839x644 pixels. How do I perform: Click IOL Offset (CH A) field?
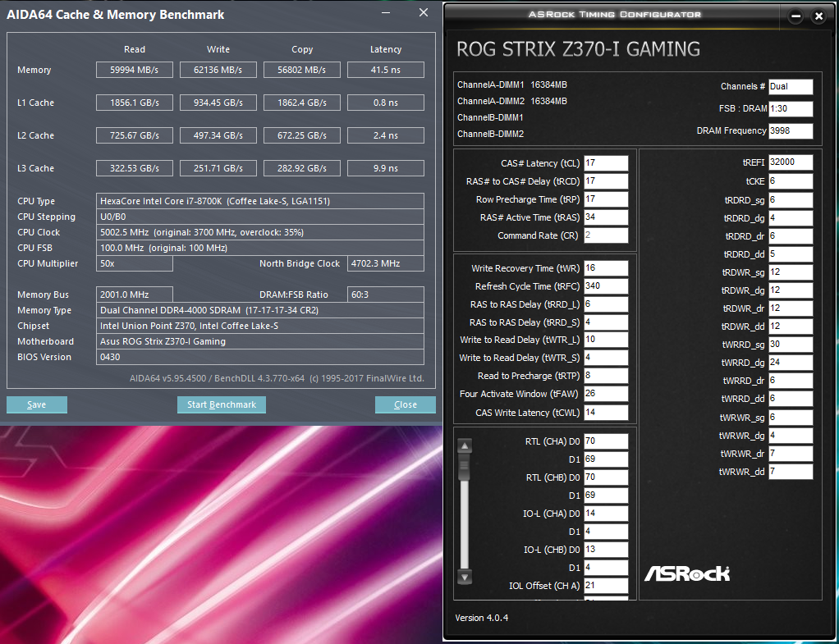coord(606,586)
